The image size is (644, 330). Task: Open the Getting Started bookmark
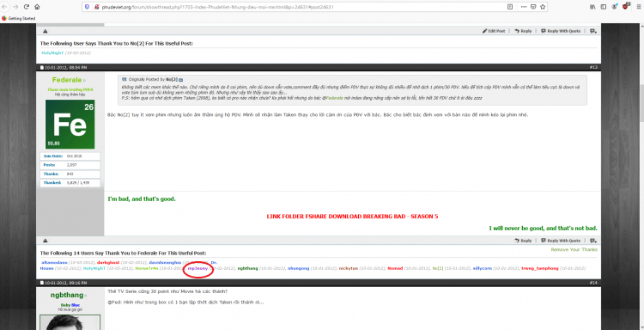point(19,19)
